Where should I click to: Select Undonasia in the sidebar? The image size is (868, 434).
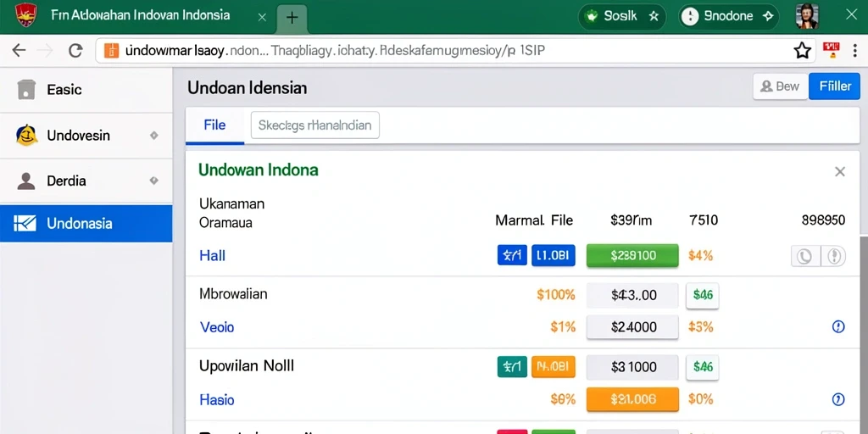pyautogui.click(x=86, y=224)
